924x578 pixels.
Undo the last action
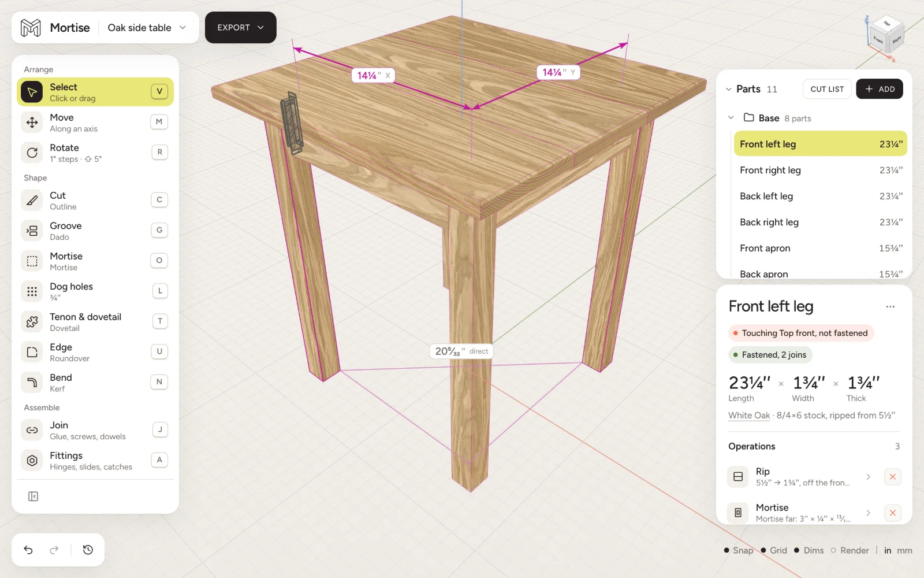(28, 550)
